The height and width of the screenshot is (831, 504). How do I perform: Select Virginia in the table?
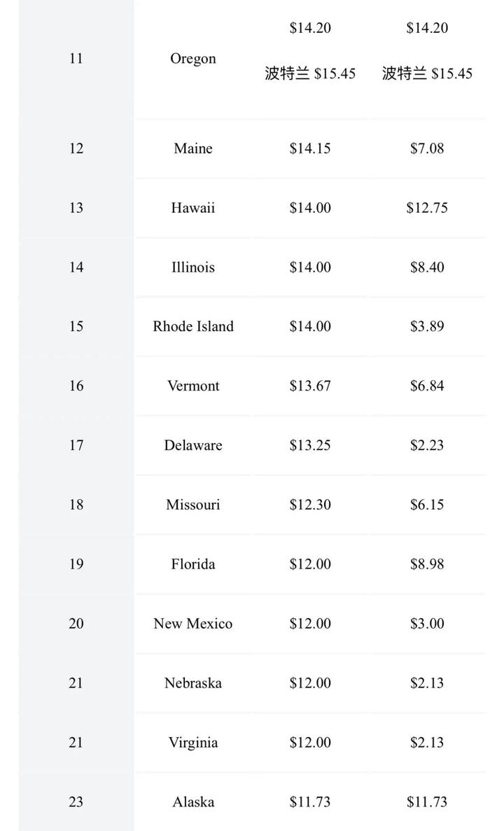(192, 742)
